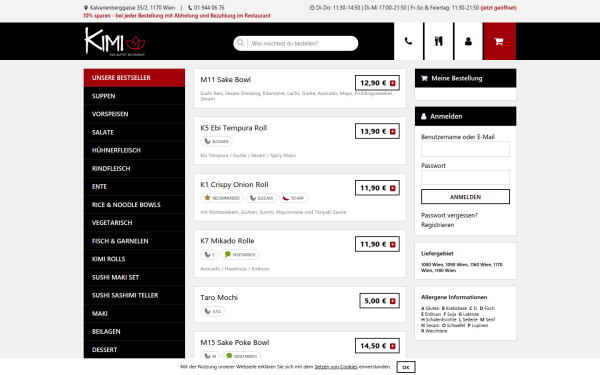Open the Rindfleisch category
Viewport: 600px width, 375px height.
(x=134, y=168)
